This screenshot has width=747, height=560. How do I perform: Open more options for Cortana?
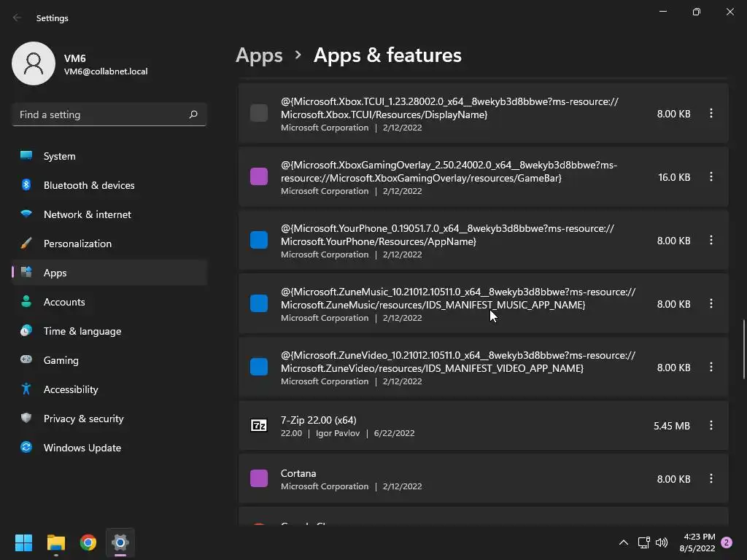711,479
